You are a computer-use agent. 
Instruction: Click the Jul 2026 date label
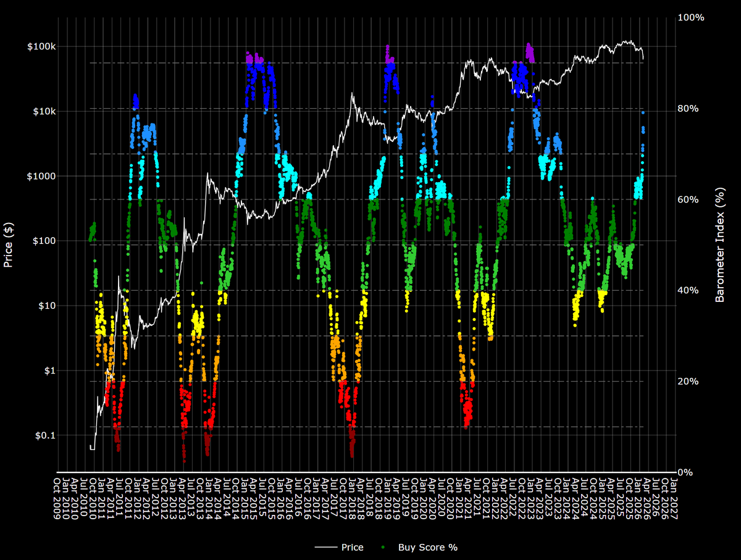tap(656, 498)
